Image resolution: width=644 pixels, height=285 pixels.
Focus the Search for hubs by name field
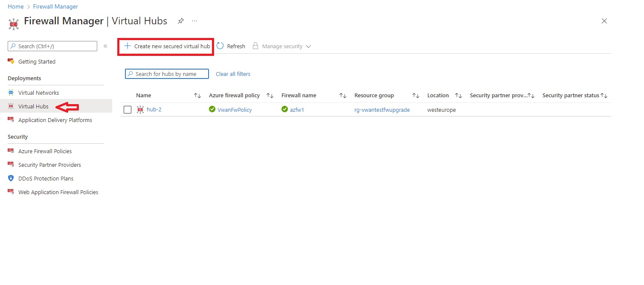[167, 74]
